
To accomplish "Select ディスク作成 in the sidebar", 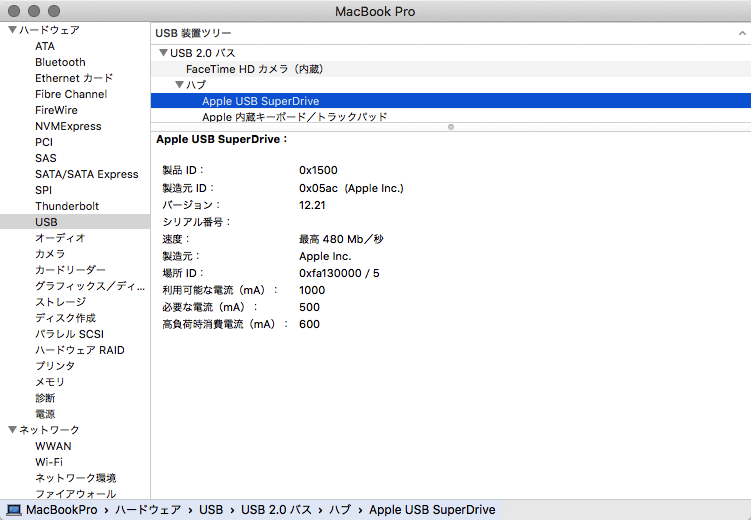I will [66, 318].
